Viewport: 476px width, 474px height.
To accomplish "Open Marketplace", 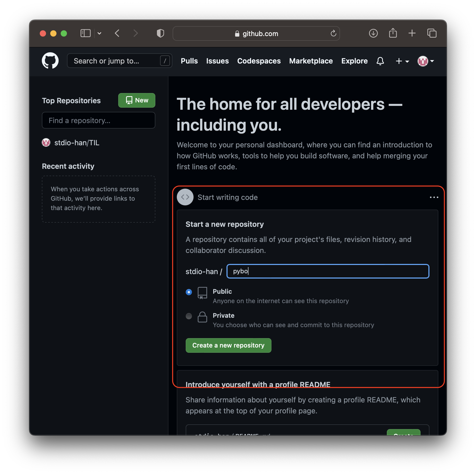I will [311, 61].
